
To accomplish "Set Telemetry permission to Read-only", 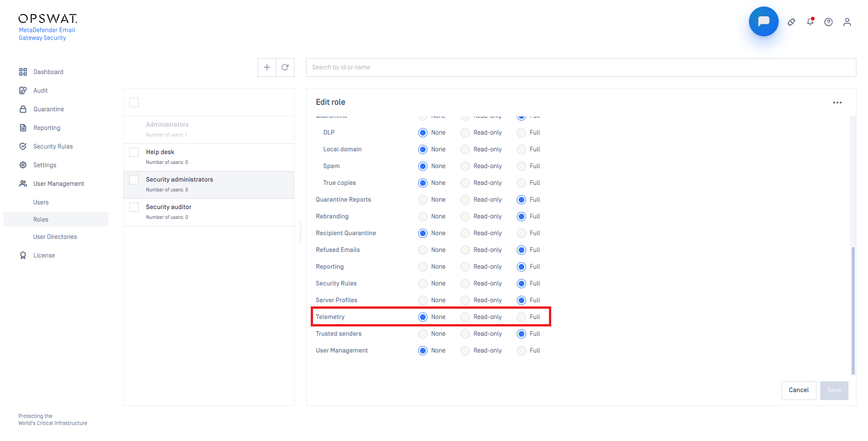I will coord(465,317).
